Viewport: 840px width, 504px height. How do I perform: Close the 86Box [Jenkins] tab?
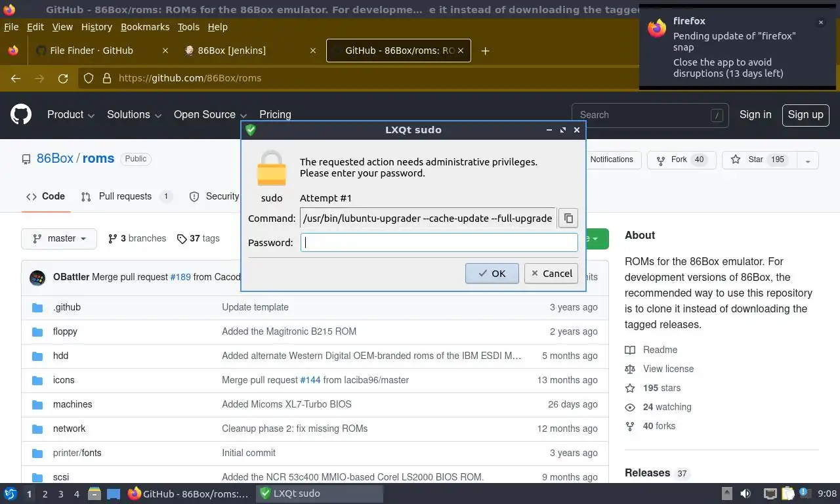tap(313, 51)
